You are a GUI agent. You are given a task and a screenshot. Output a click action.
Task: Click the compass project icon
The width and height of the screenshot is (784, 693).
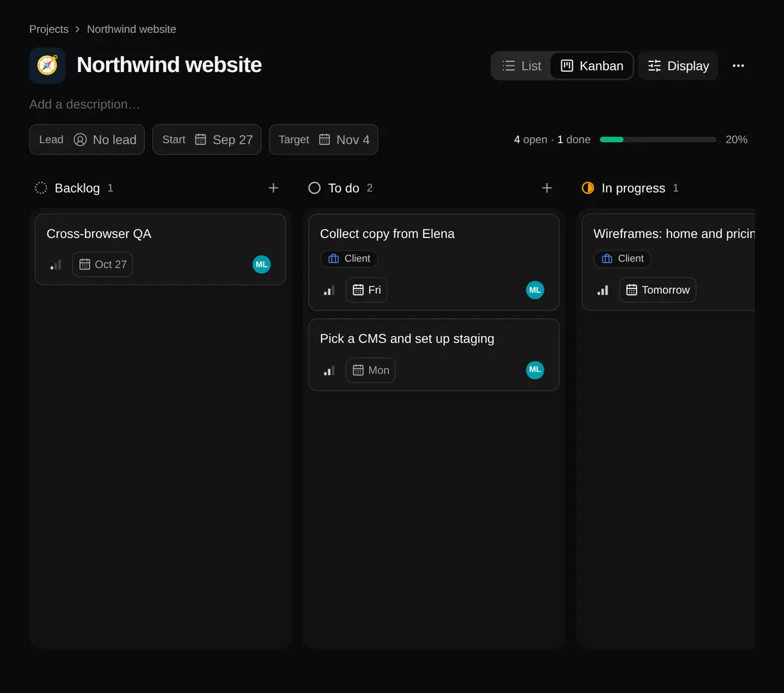(48, 65)
